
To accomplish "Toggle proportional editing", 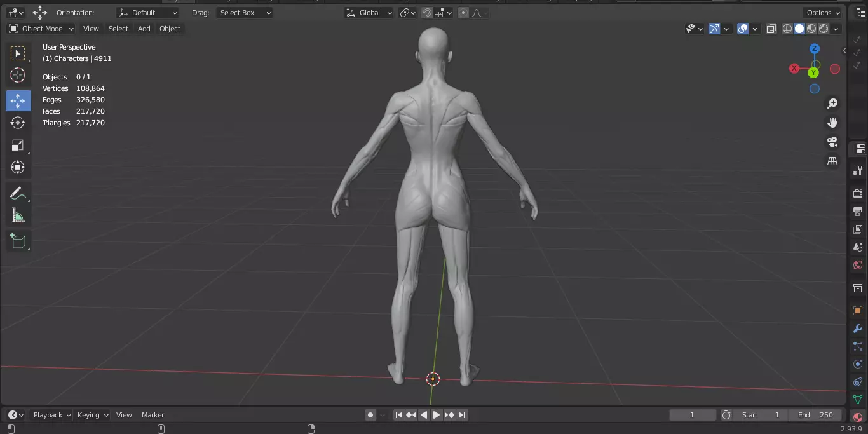I will coord(463,13).
